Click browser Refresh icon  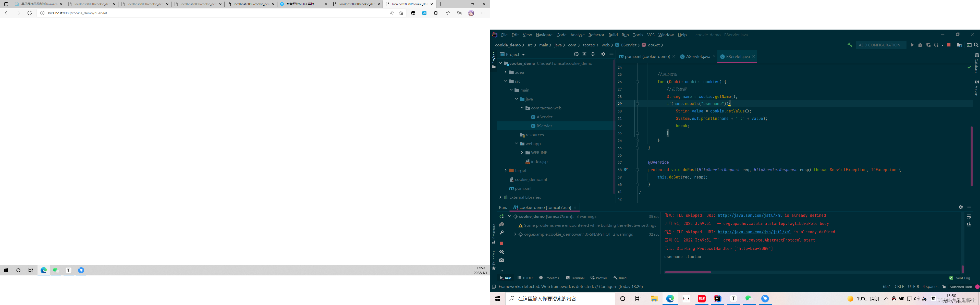pyautogui.click(x=30, y=13)
